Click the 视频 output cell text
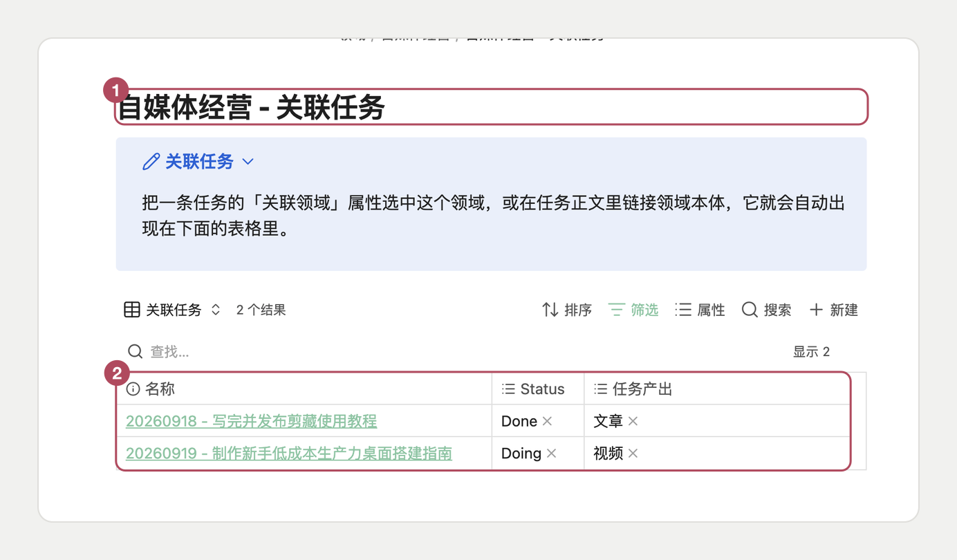Screen dimensions: 957x560 tap(608, 453)
